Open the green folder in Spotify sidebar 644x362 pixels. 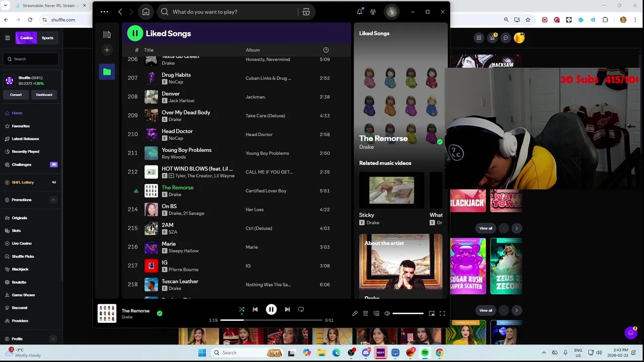point(107,72)
